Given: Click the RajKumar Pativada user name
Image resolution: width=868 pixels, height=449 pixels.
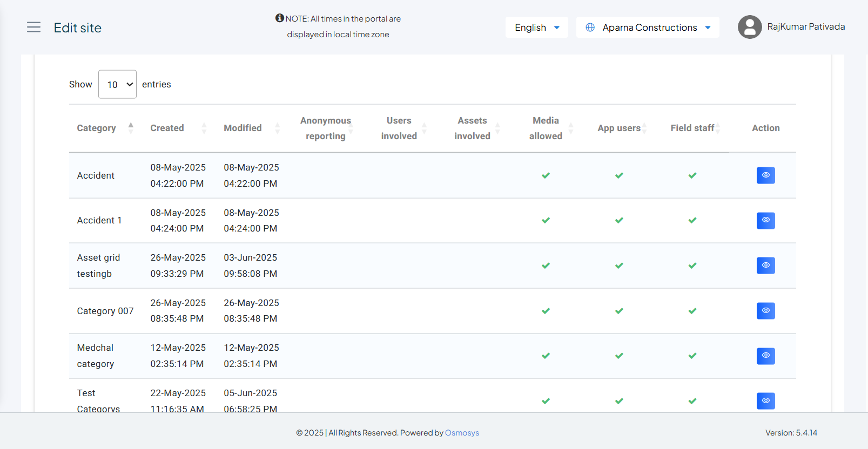Looking at the screenshot, I should tap(806, 27).
